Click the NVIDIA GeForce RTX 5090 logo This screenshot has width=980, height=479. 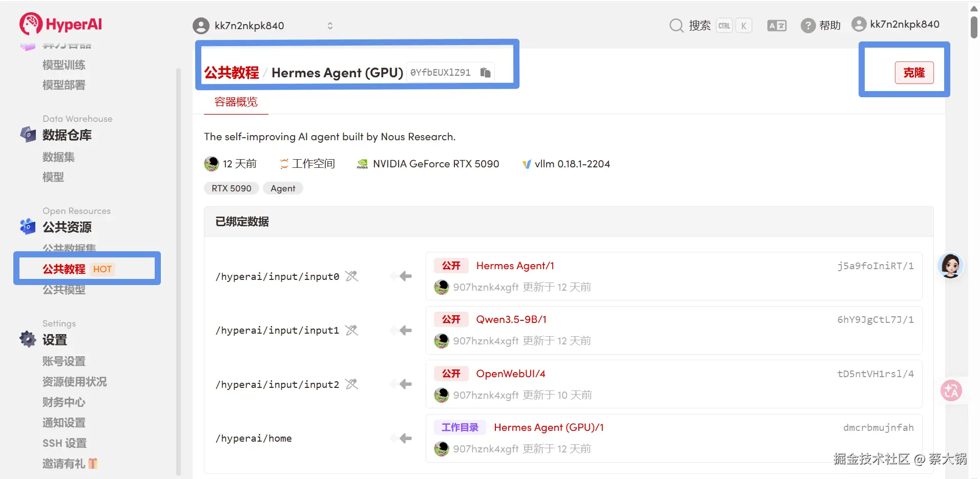pos(362,164)
